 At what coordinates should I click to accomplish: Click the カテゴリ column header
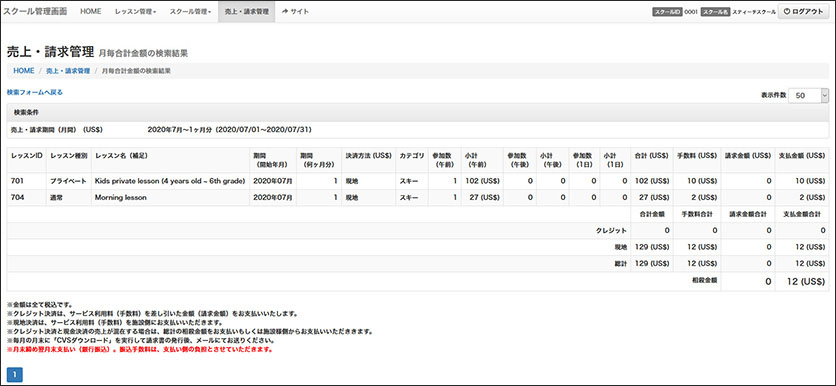click(x=412, y=159)
